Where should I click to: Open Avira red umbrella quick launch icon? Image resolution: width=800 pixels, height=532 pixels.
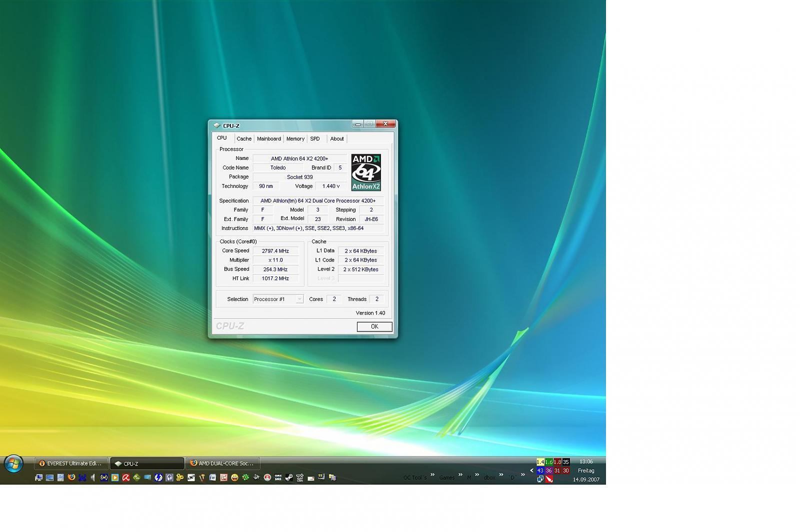coord(125,477)
